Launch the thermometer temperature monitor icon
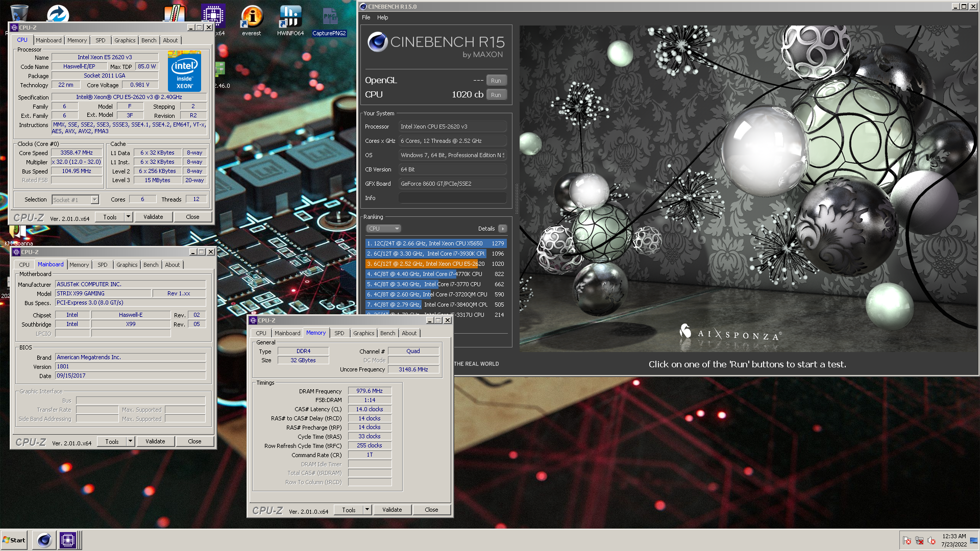Viewport: 980px width, 551px height. 174,14
